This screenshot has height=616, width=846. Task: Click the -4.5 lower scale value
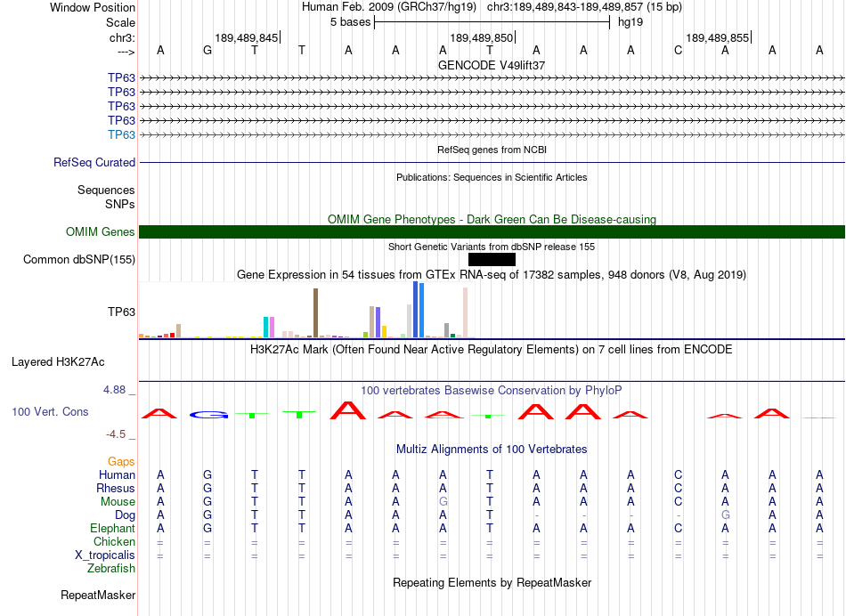(116, 434)
